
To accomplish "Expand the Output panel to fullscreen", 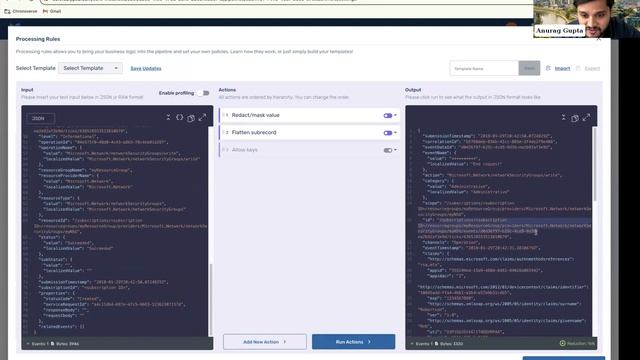I will [587, 118].
